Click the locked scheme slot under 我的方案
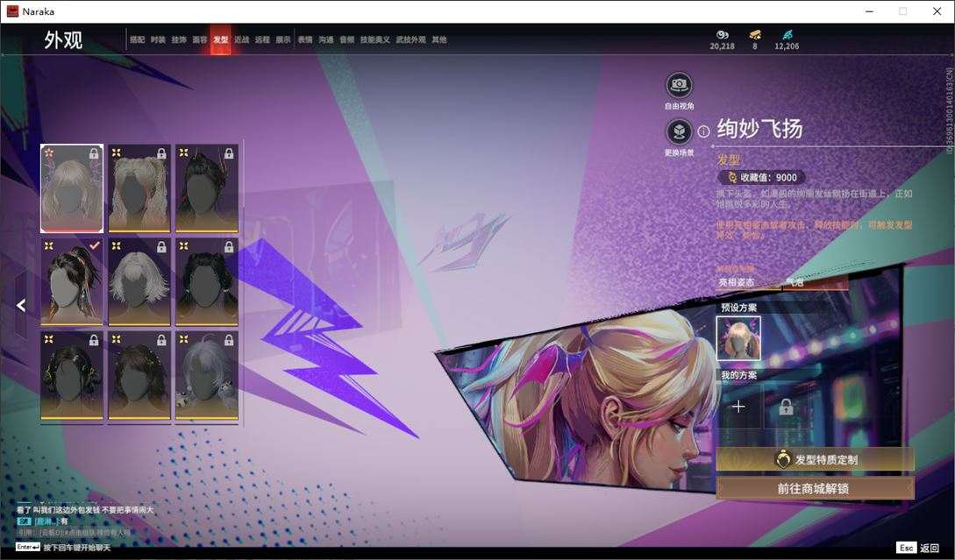This screenshot has height=560, width=955. click(786, 406)
